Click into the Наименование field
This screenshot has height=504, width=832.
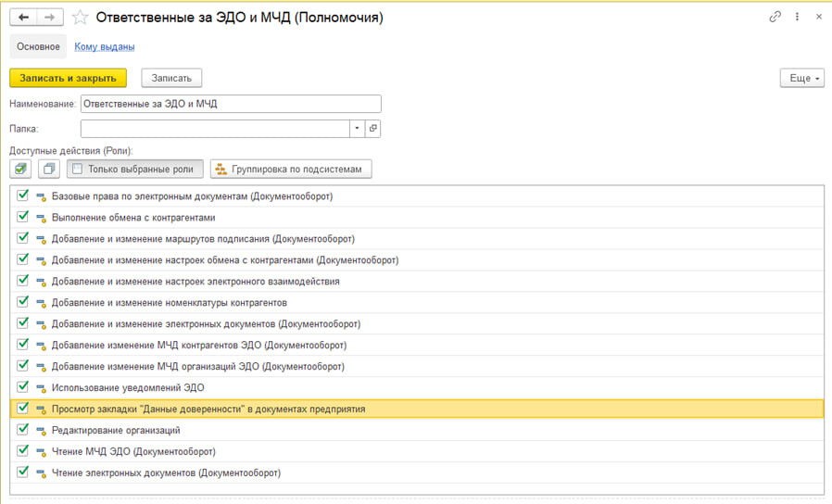pyautogui.click(x=231, y=104)
